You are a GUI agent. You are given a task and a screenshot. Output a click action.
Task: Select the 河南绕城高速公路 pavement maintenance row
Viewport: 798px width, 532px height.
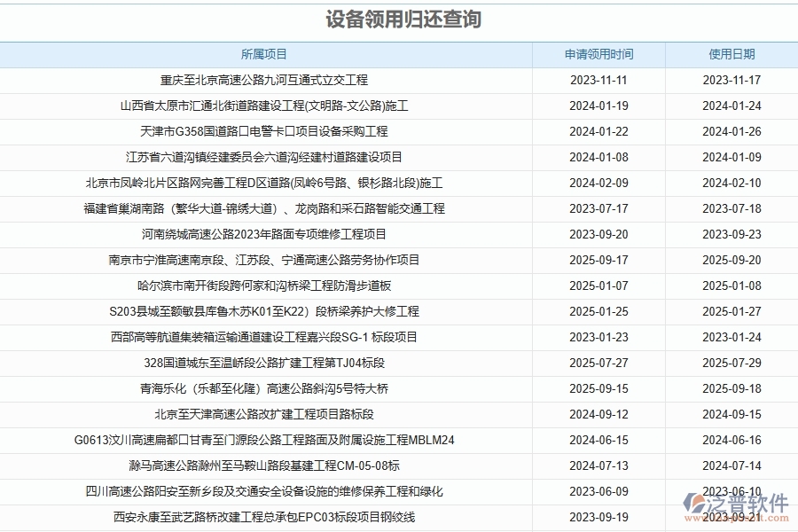[x=267, y=234]
